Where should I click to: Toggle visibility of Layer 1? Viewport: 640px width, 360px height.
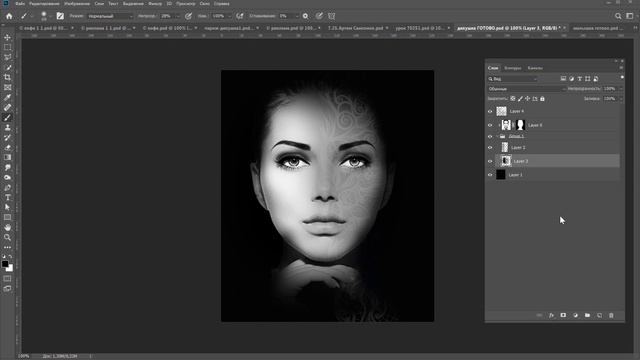coord(490,175)
